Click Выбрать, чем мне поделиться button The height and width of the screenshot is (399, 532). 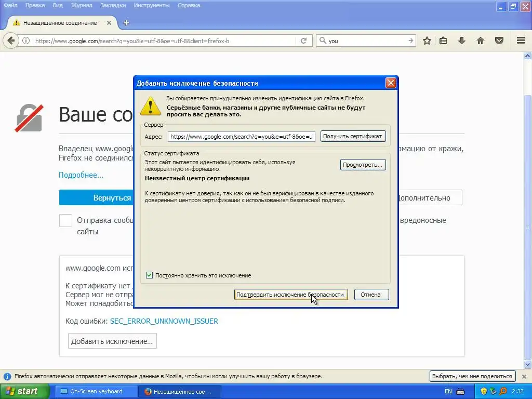click(x=472, y=376)
